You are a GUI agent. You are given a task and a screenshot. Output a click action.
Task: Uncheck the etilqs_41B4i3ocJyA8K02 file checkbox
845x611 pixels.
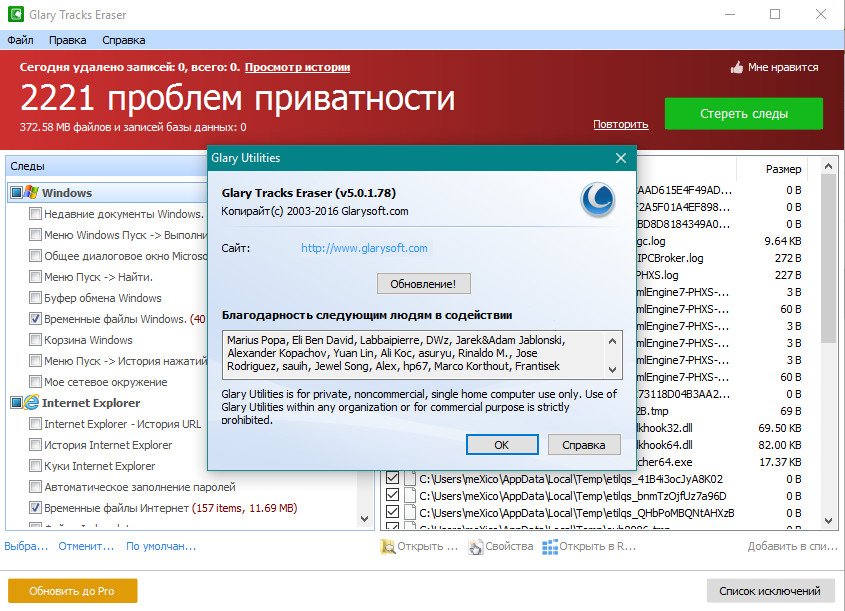coord(392,478)
